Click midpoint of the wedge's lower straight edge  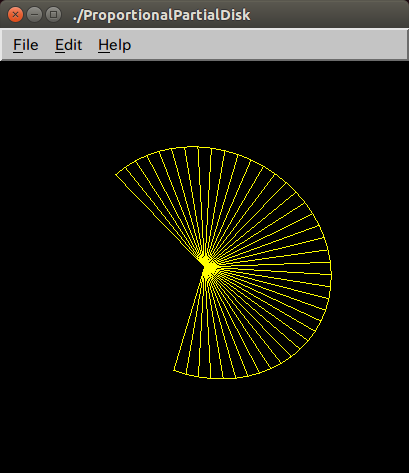point(191,319)
